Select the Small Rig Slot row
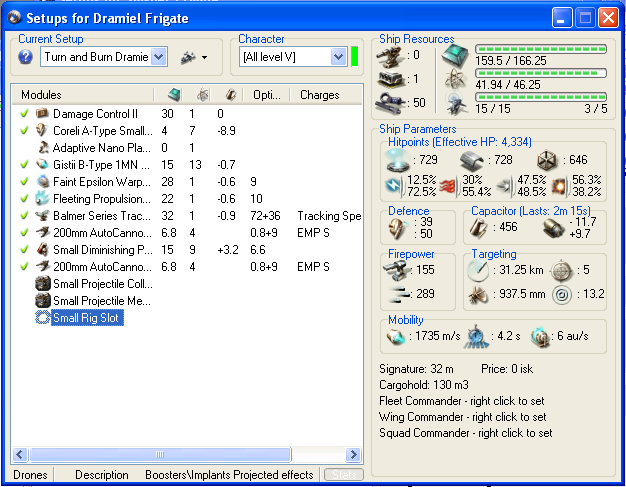Viewport: 626px width, 487px height. click(86, 318)
